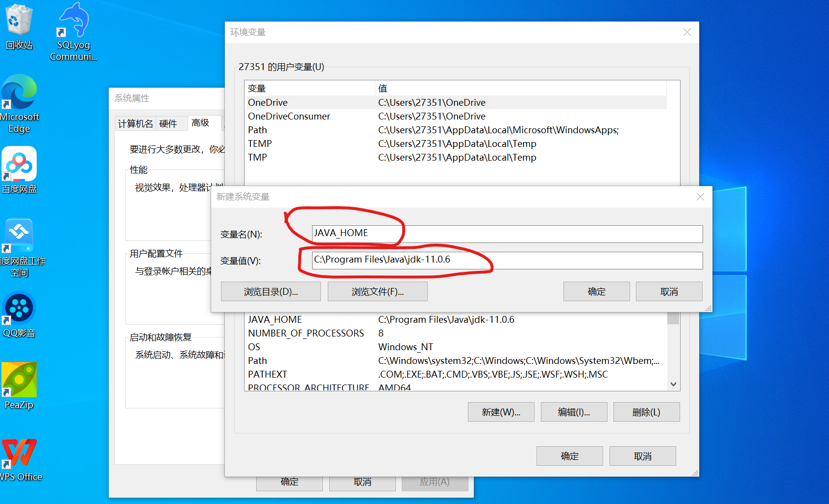
Task: Click the Temp path value in TMP row
Action: (457, 157)
